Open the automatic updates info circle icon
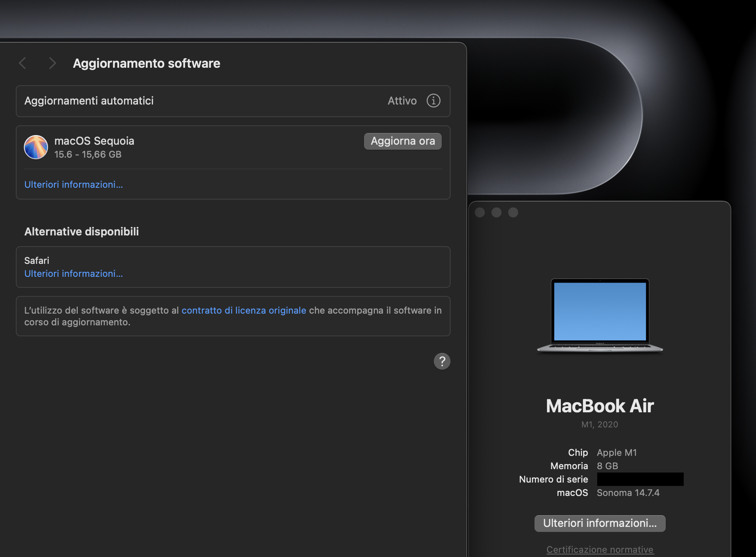 click(x=433, y=100)
